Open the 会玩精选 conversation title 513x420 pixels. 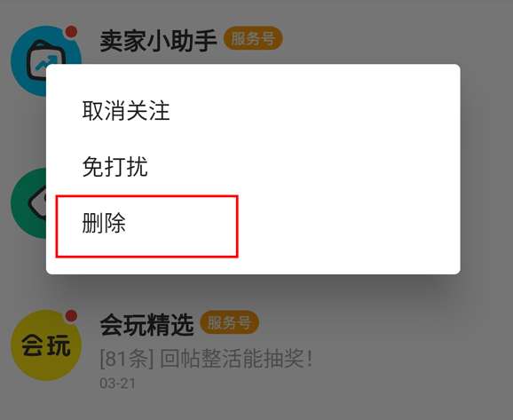point(147,325)
